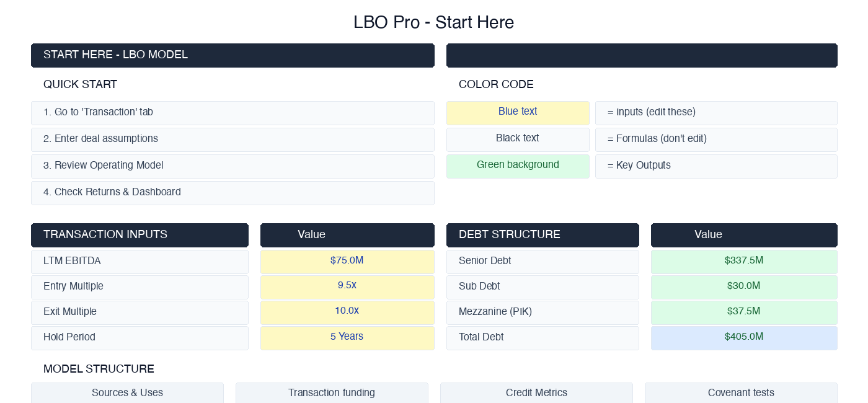Click the Entry Multiple 9.5x value cell
Viewport: 868px width, 403px height.
[347, 287]
